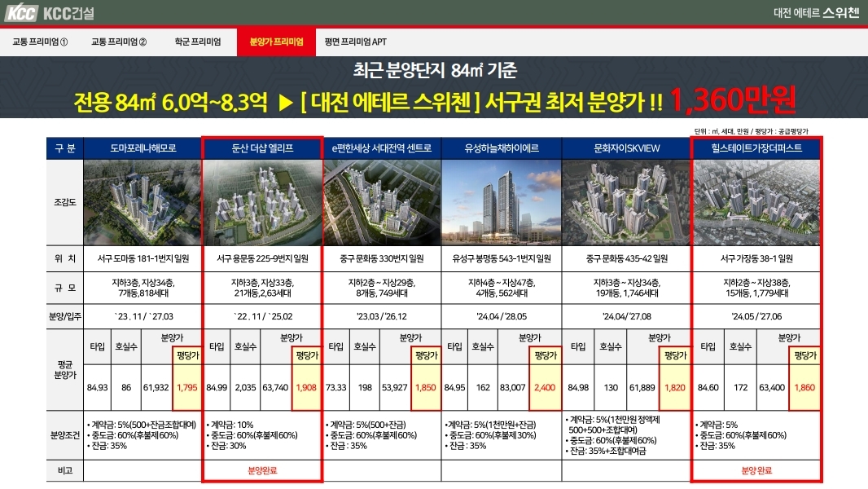Image resolution: width=868 pixels, height=489 pixels.
Task: Click the 도마포레나해모로 aerial rendering
Action: (142, 203)
